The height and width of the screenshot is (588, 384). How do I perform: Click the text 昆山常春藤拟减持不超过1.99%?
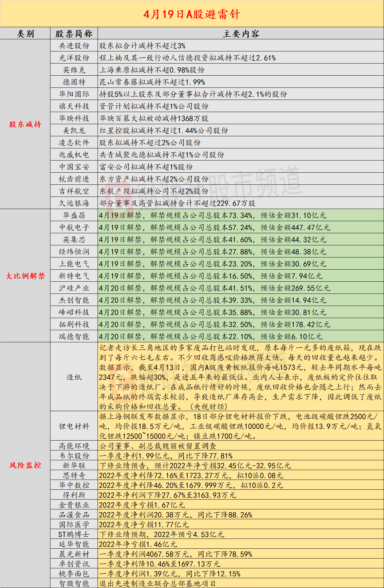click(152, 82)
